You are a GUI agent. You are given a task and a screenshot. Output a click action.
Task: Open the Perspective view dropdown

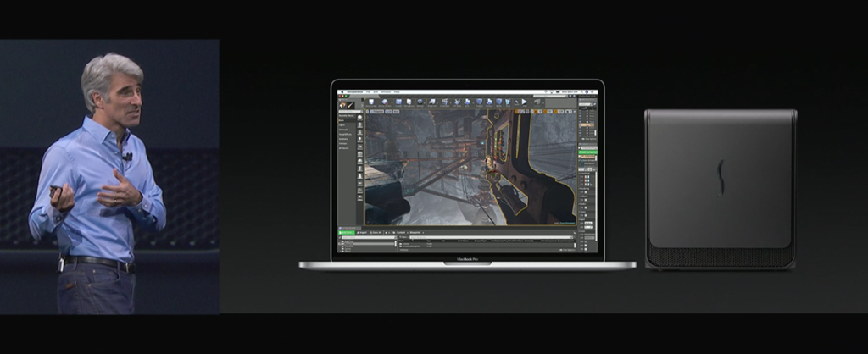[377, 112]
